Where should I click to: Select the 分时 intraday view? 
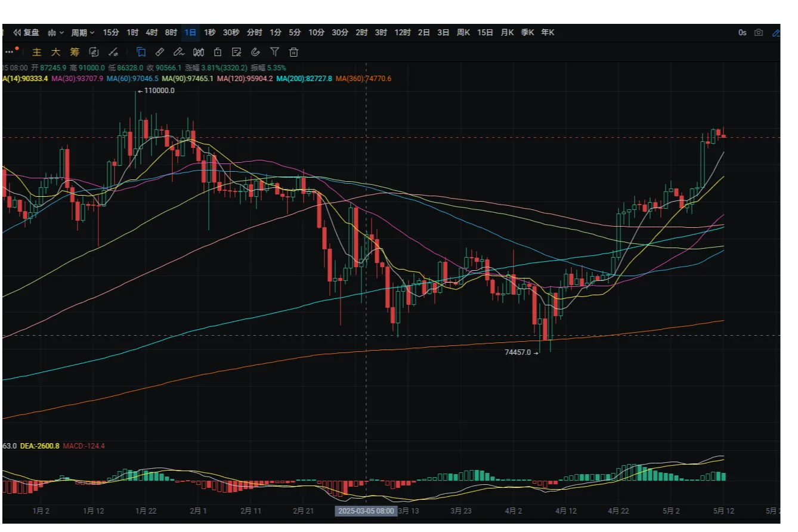click(x=254, y=33)
